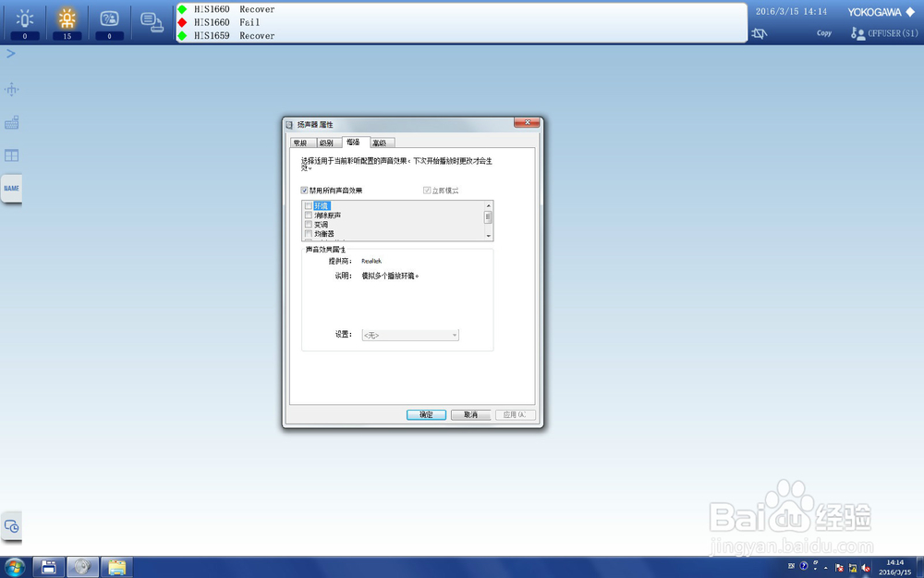Toggle the 立即模式 checkbox
This screenshot has width=924, height=578.
427,191
